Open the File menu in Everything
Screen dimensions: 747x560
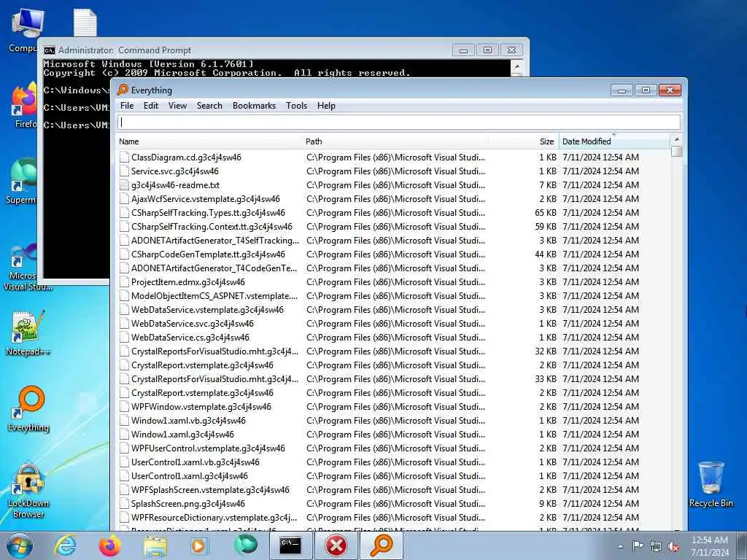[x=127, y=106]
